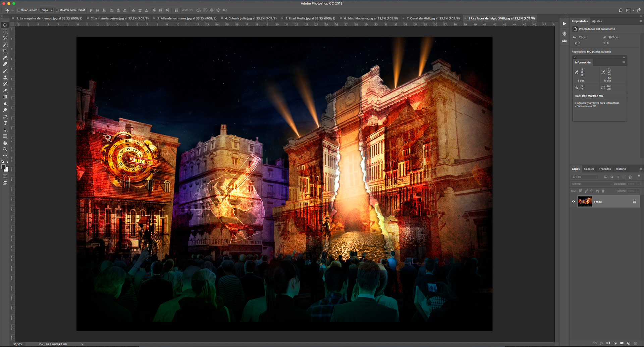Select the Eraser tool
The image size is (644, 347).
pyautogui.click(x=5, y=90)
